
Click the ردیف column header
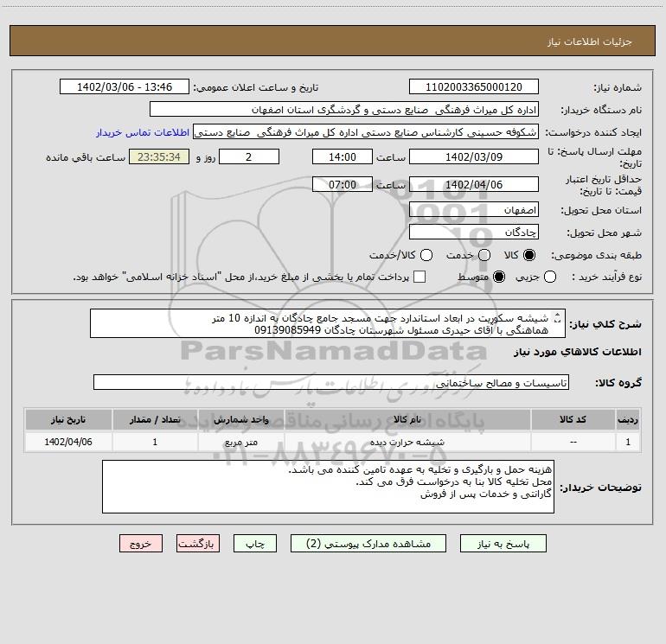(628, 419)
